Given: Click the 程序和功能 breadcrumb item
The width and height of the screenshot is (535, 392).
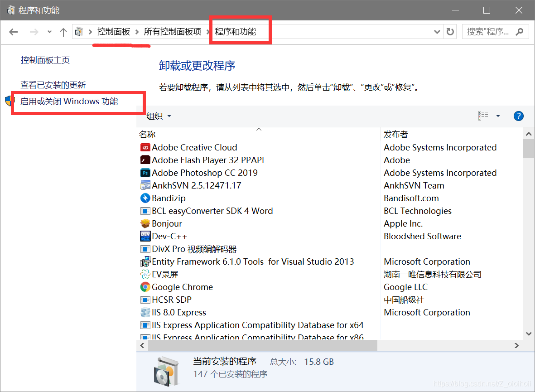Looking at the screenshot, I should tap(236, 32).
